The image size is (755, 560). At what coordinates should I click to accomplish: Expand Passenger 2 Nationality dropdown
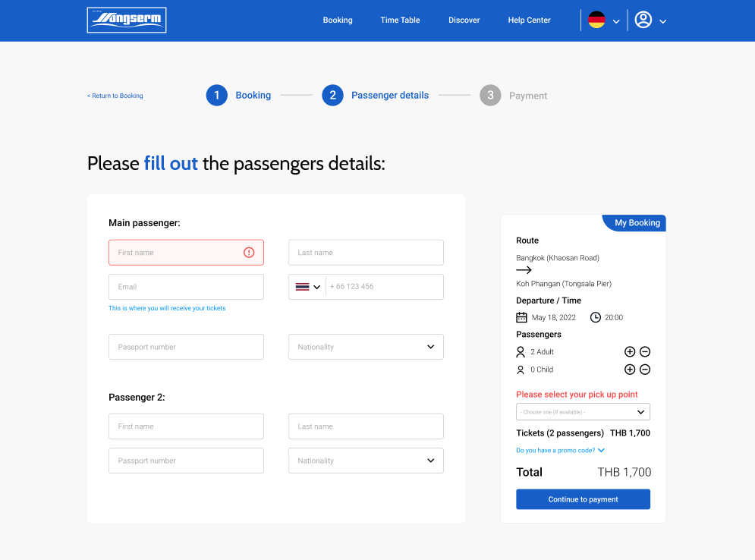click(366, 461)
